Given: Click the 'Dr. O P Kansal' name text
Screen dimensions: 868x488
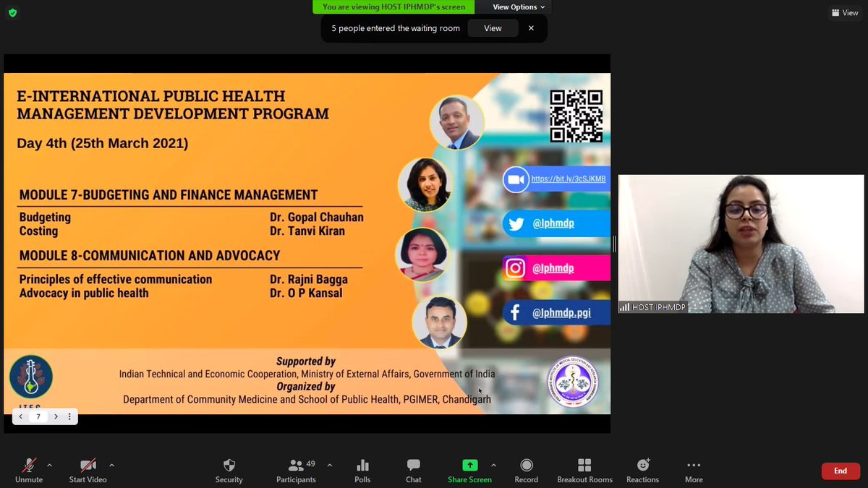Looking at the screenshot, I should (306, 293).
